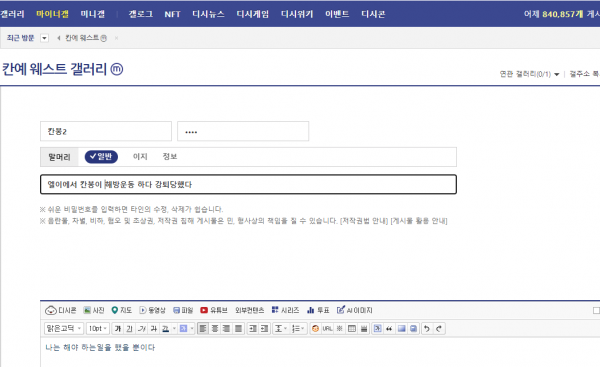
Task: Open the 디시뉴스 menu
Action: click(x=208, y=14)
